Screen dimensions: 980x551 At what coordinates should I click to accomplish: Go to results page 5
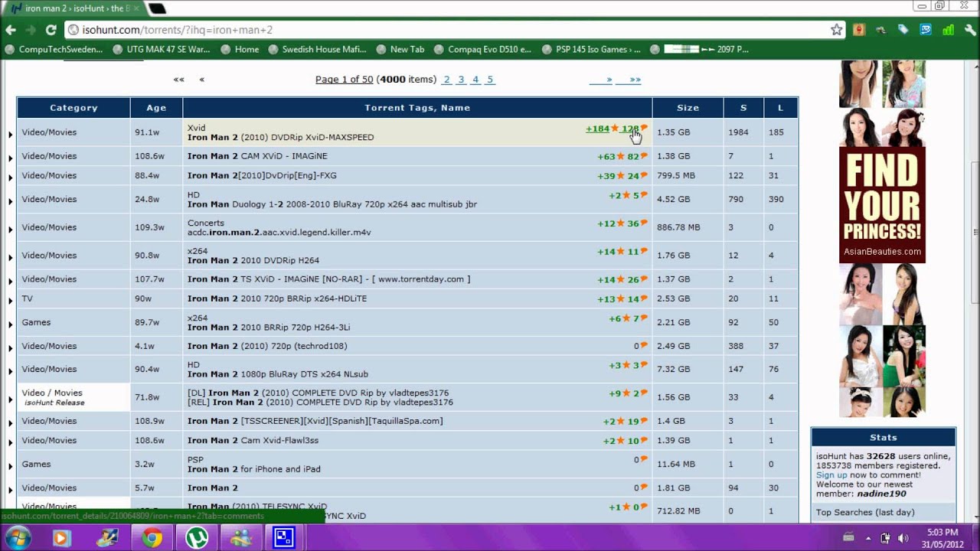coord(490,80)
